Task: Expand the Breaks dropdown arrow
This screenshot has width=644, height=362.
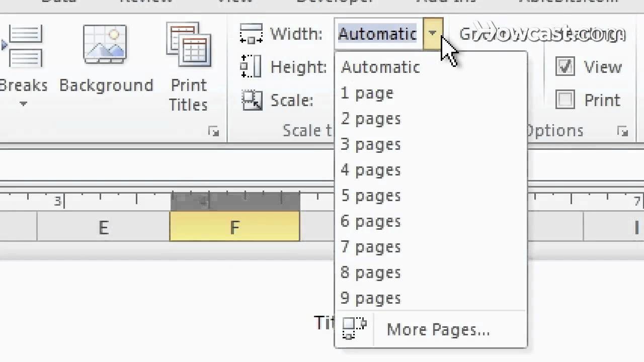Action: pos(23,103)
